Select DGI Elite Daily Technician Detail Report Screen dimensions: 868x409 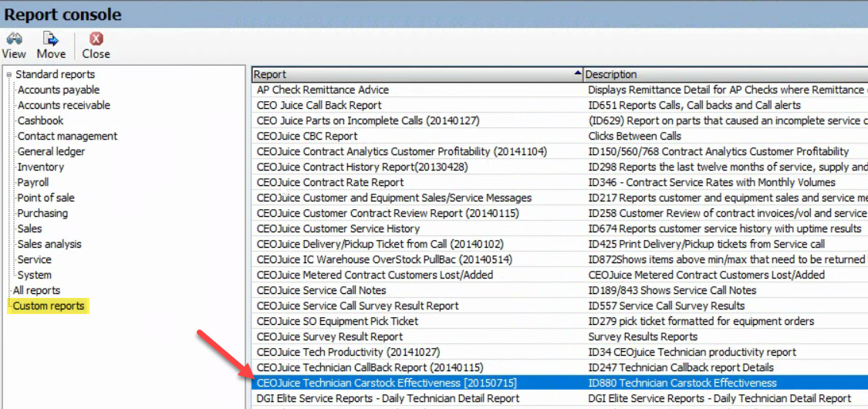(388, 398)
